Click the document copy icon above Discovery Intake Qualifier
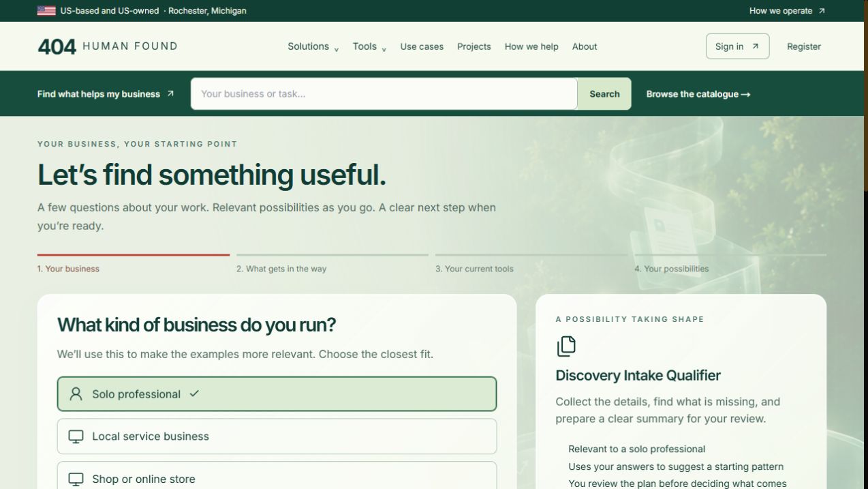This screenshot has height=489, width=868. click(566, 346)
